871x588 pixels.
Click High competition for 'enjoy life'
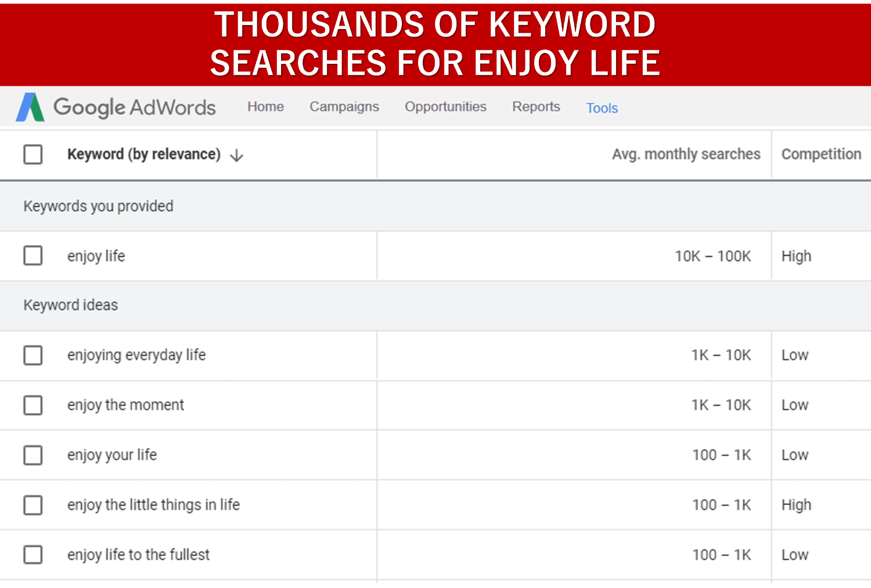coord(796,256)
